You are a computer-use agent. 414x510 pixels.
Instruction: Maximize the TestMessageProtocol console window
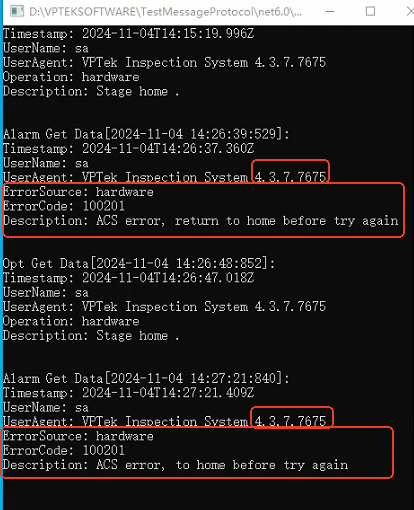(370, 12)
